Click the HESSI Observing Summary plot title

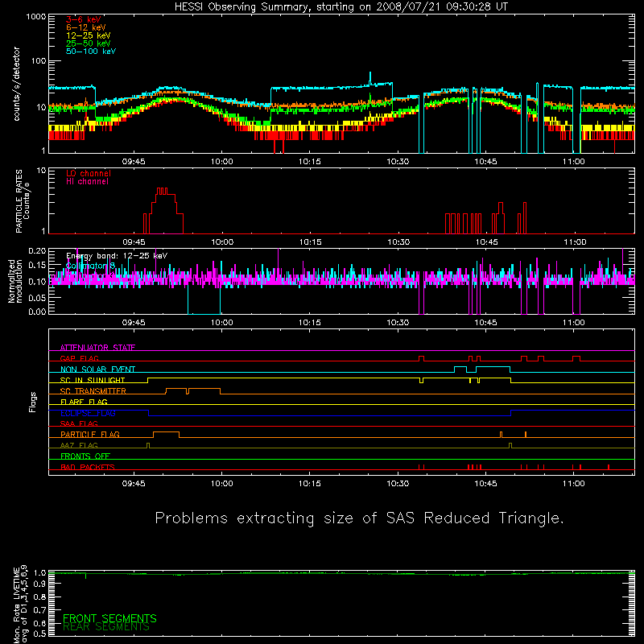click(341, 7)
